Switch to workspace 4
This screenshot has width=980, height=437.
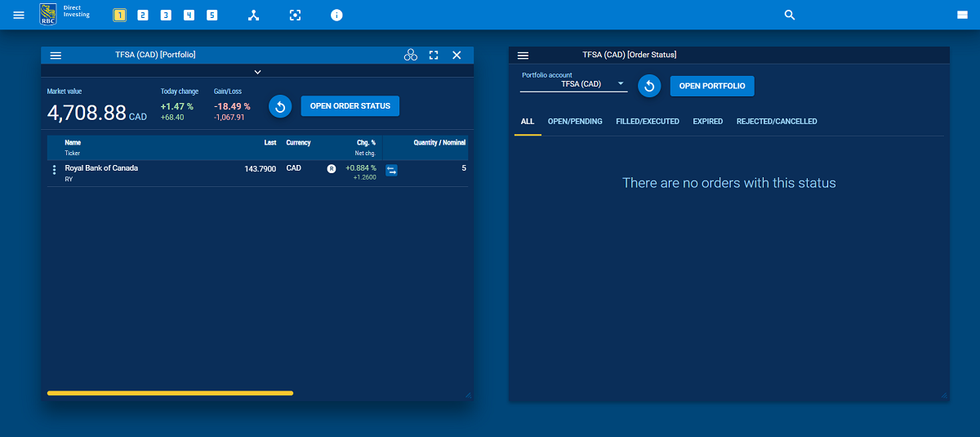189,15
